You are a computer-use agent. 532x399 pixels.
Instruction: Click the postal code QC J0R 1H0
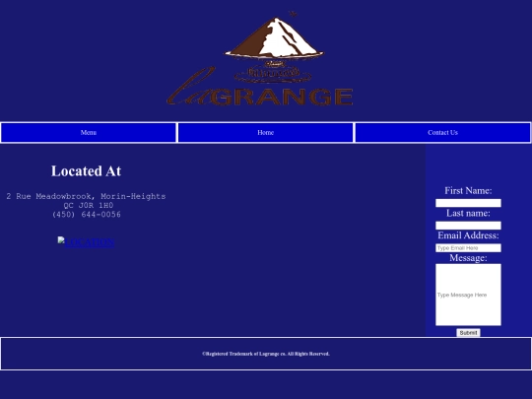point(89,205)
